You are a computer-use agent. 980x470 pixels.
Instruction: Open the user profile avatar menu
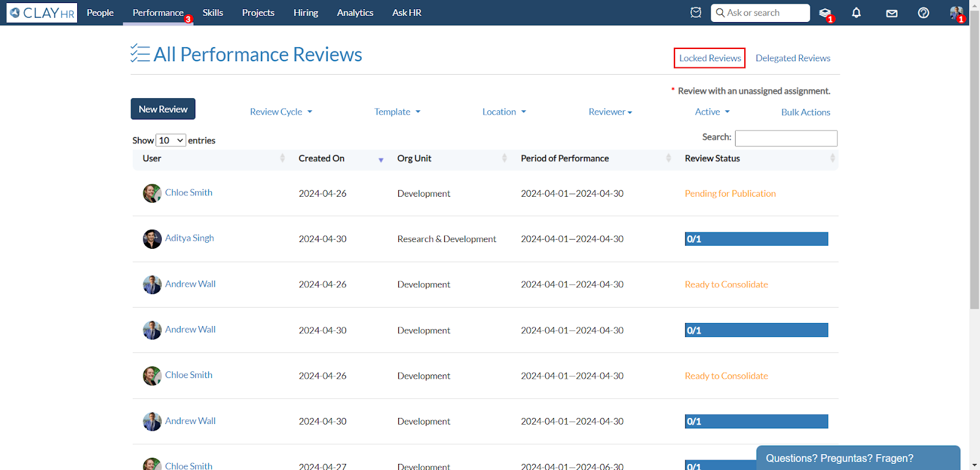click(x=956, y=13)
